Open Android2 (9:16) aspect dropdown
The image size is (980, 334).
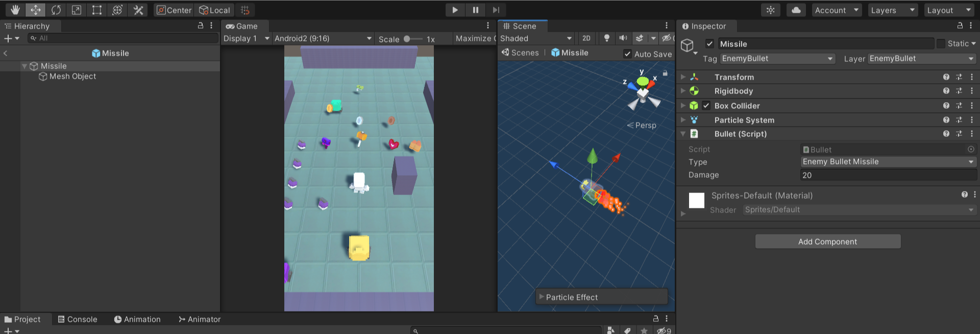(323, 38)
